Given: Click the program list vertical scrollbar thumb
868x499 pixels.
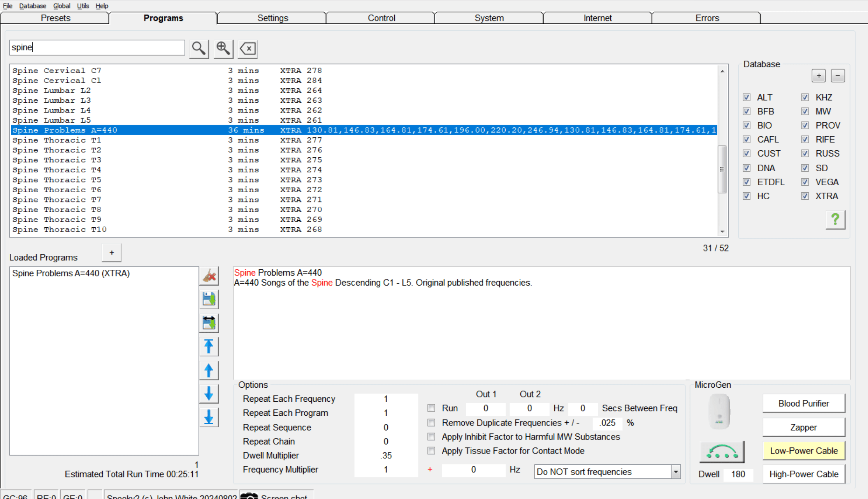Looking at the screenshot, I should tap(722, 169).
